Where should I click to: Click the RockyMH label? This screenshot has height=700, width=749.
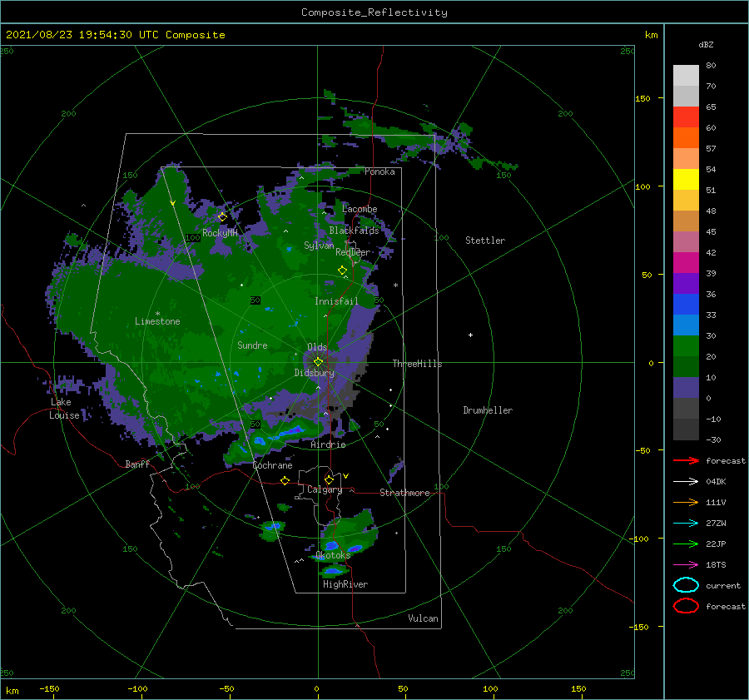tap(221, 233)
